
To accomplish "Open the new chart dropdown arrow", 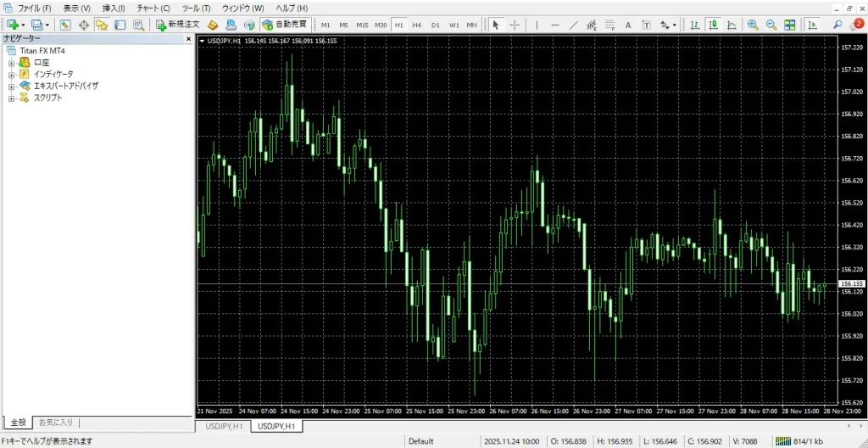I will (x=23, y=25).
